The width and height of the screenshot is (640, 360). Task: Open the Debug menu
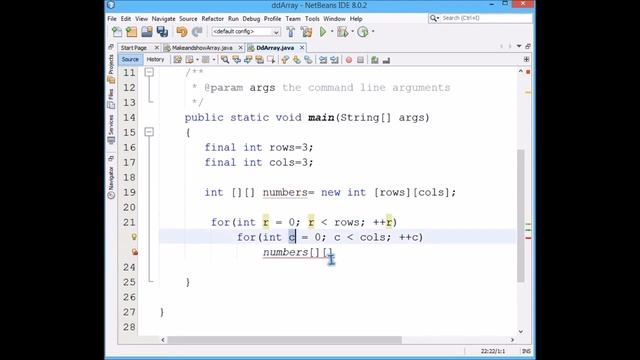tap(251, 19)
